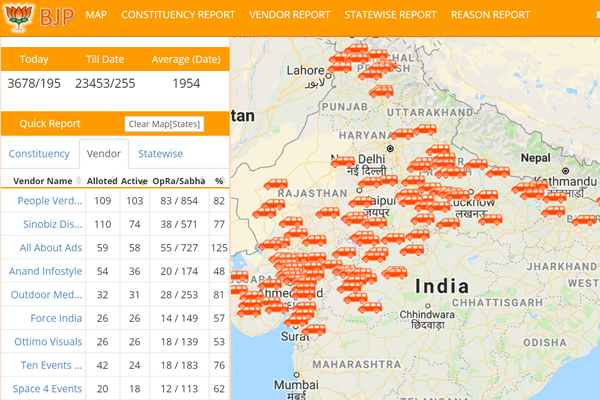Select the right van above HARYANA label

pyautogui.click(x=425, y=130)
